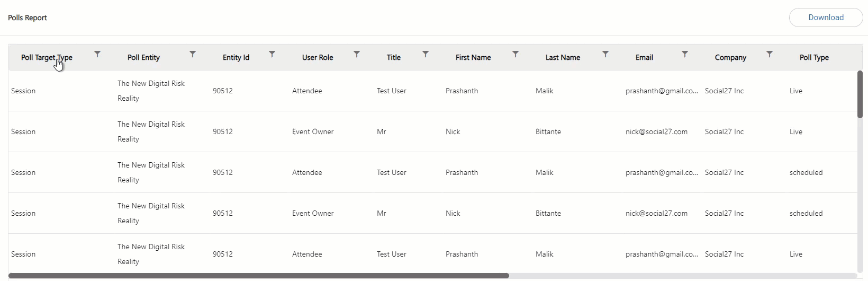Sort table by Email header
This screenshot has height=281, width=868.
[x=644, y=57]
